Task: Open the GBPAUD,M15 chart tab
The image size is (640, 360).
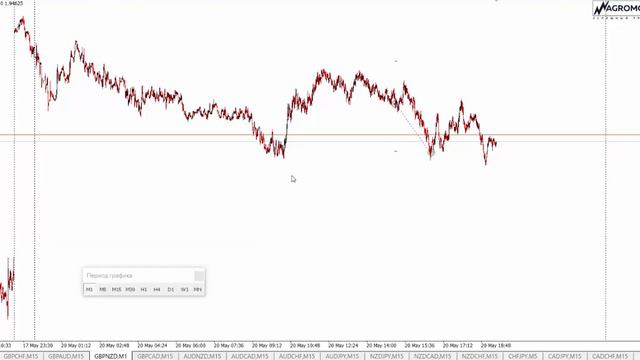Action: (x=66, y=356)
